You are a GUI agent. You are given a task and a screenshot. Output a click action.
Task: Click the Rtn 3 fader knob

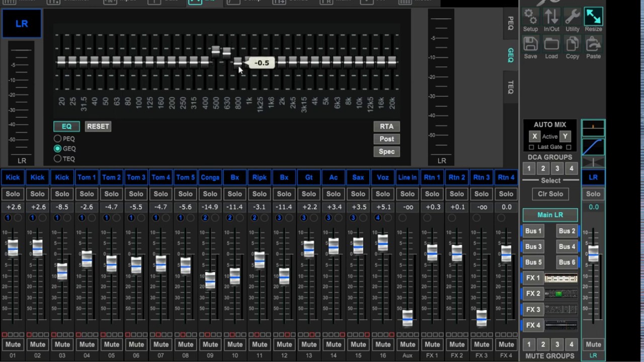click(481, 318)
